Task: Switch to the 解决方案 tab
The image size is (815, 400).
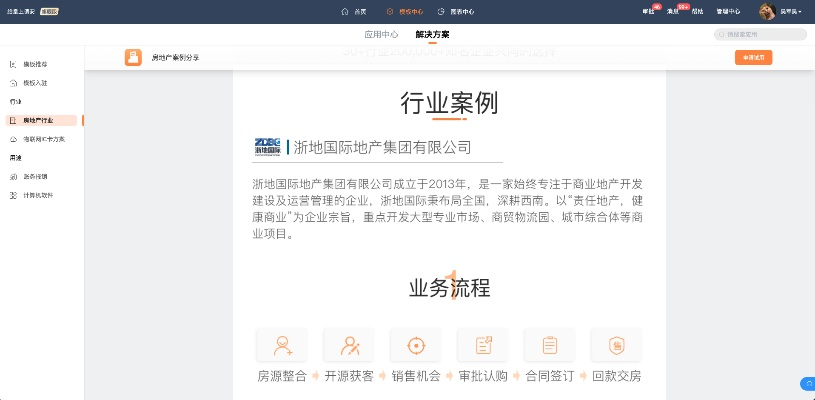Action: pos(432,34)
